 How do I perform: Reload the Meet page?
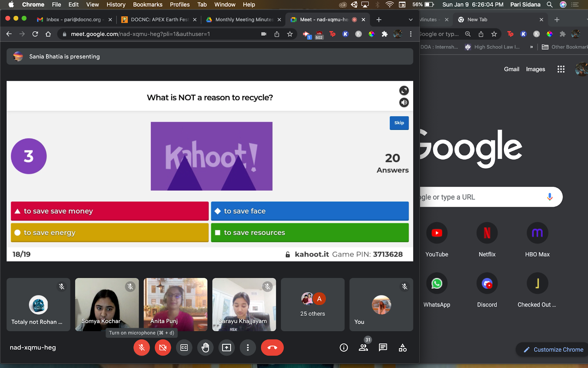pos(35,34)
